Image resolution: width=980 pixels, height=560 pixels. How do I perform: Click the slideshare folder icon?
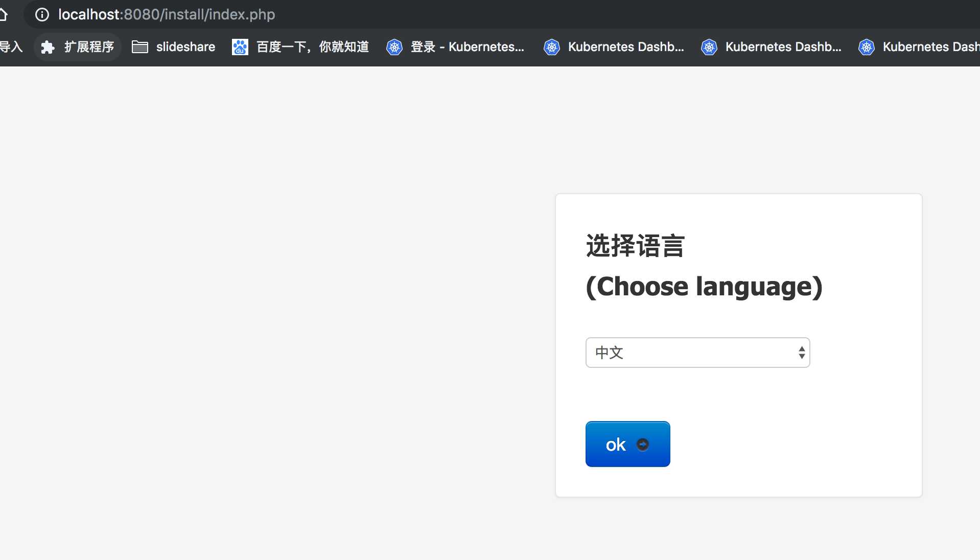[x=139, y=47]
